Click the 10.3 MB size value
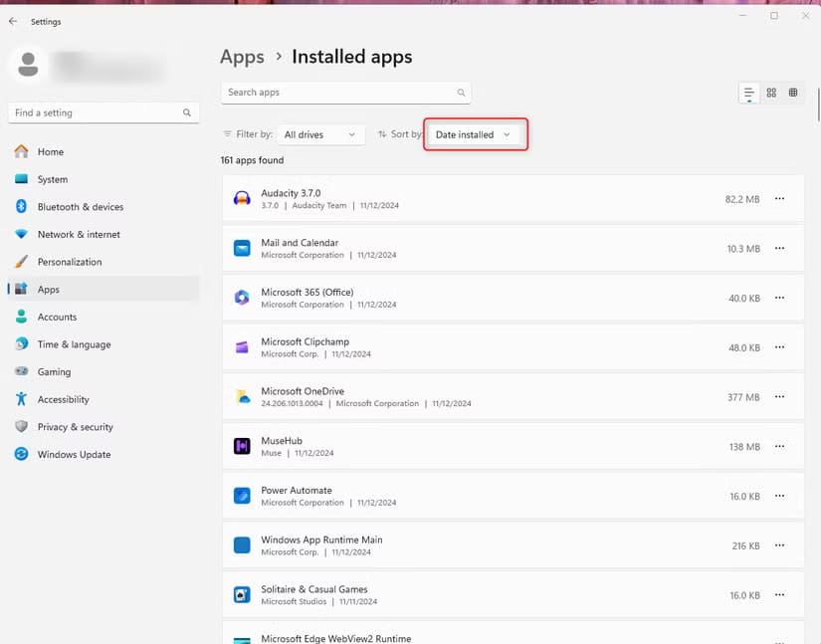 pyautogui.click(x=743, y=249)
